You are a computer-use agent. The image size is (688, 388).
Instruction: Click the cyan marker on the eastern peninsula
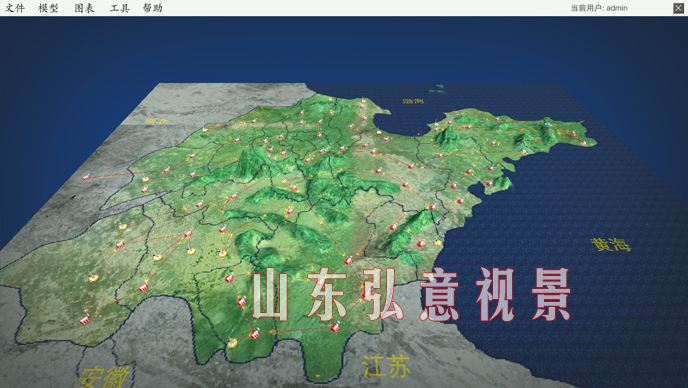(548, 125)
